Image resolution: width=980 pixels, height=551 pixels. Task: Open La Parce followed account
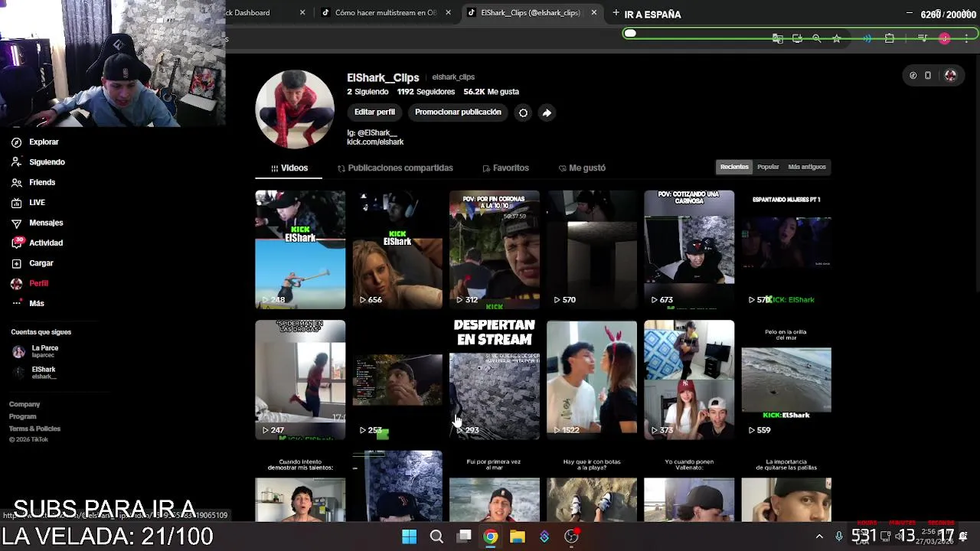[37, 351]
